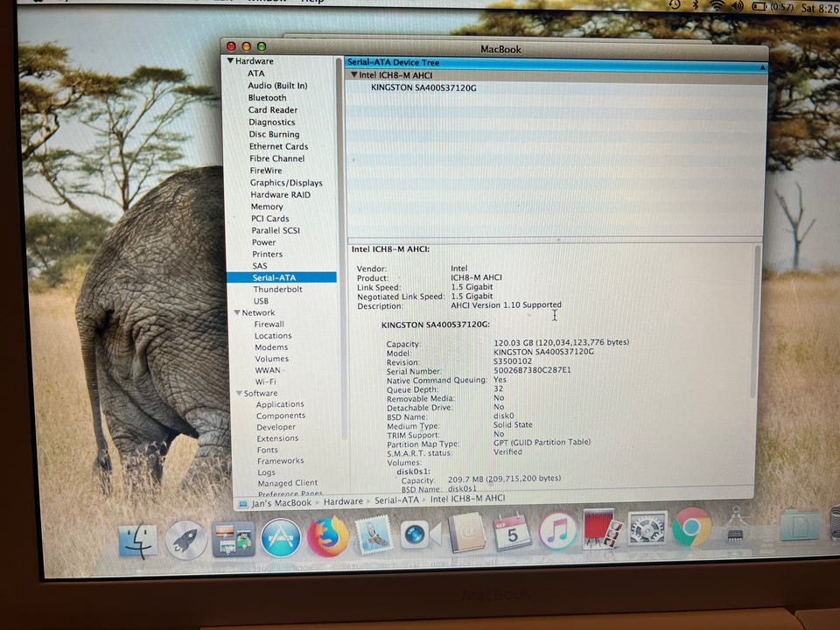Click the Jan's MacBook computer icon in path bar
Screen dimensions: 840x630
243,504
